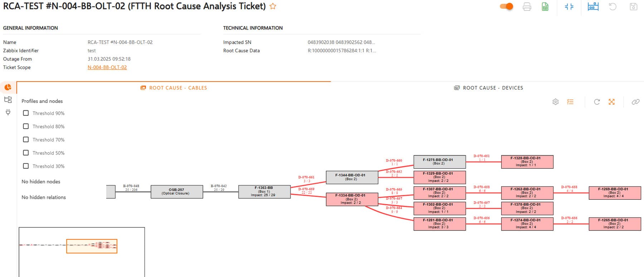644x277 pixels.
Task: Enable the Threshold 90% checkbox
Action: coord(26,113)
